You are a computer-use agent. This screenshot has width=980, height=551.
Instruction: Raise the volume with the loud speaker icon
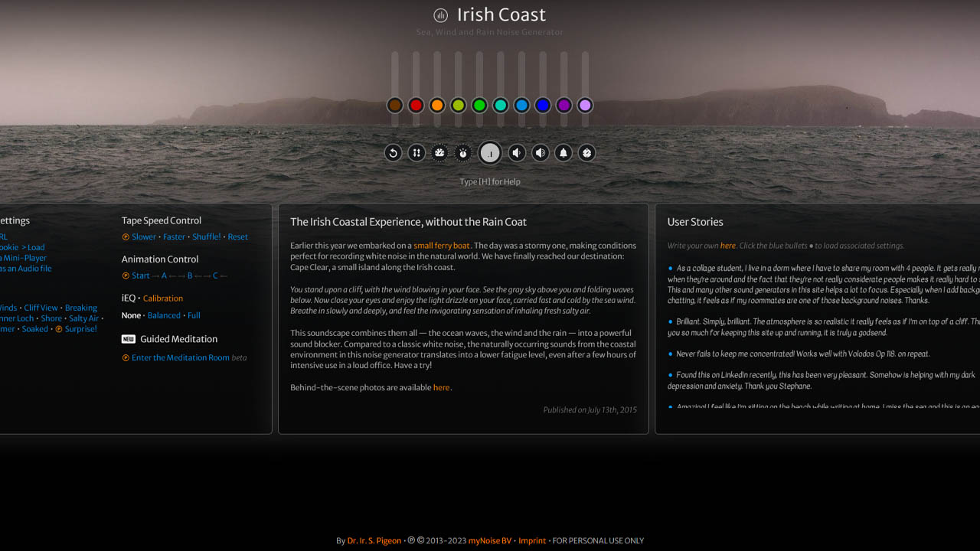click(x=541, y=153)
